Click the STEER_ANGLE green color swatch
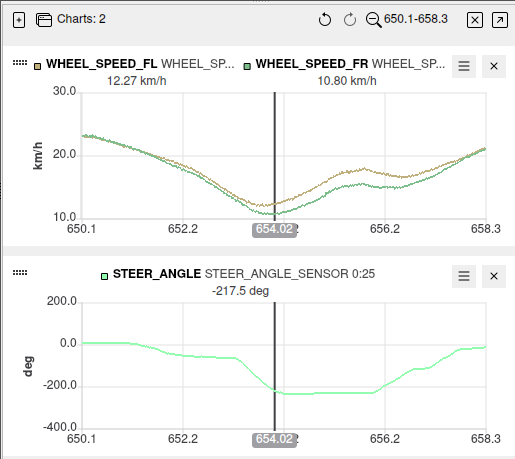This screenshot has width=515, height=459. click(104, 276)
